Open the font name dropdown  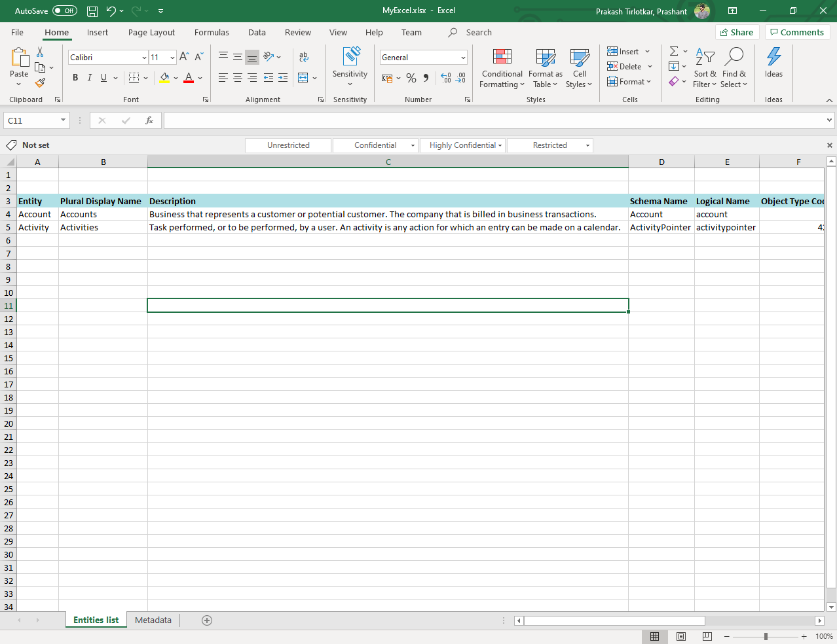tap(143, 57)
